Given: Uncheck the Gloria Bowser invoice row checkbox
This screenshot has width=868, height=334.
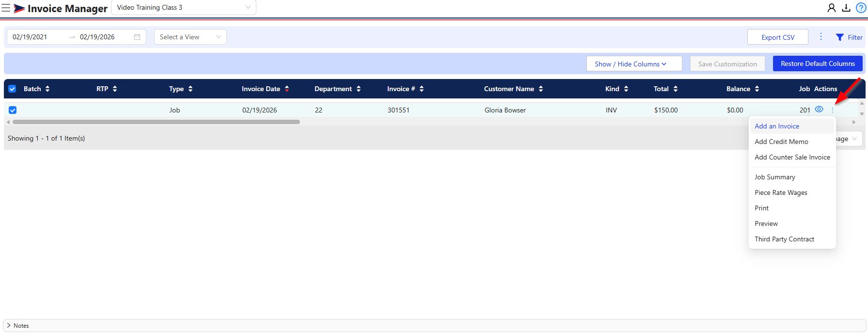Looking at the screenshot, I should (x=13, y=110).
